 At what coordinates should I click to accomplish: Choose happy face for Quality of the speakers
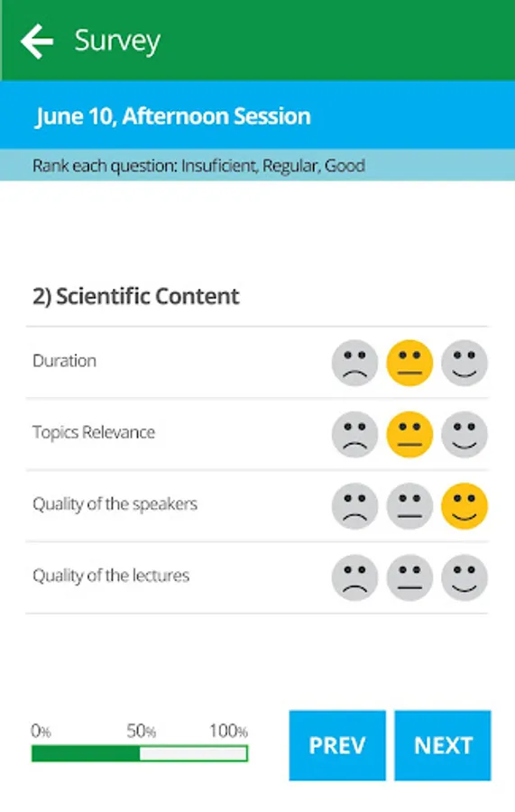pos(464,506)
